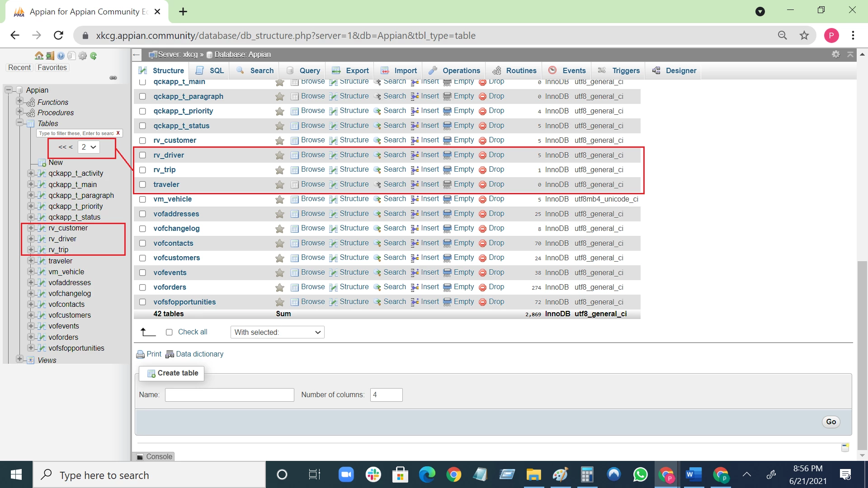Click the Home icon in navigation panel
This screenshot has height=488, width=868.
point(39,56)
